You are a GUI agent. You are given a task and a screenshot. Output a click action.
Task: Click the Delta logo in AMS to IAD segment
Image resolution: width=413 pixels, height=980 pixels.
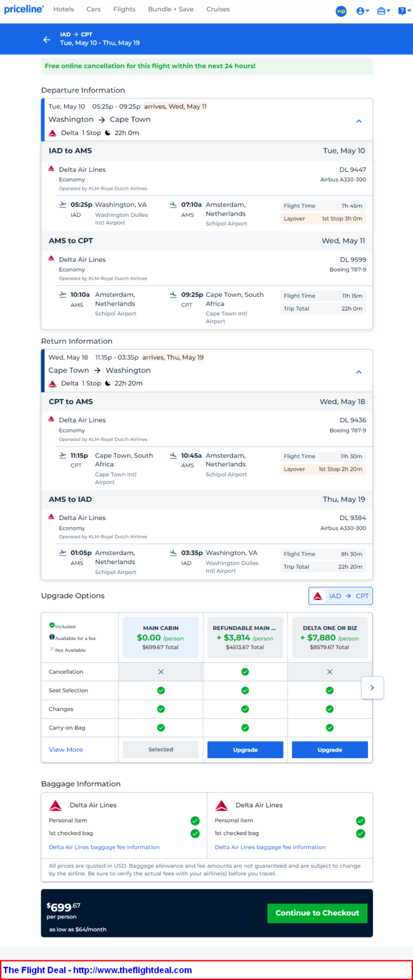(52, 517)
